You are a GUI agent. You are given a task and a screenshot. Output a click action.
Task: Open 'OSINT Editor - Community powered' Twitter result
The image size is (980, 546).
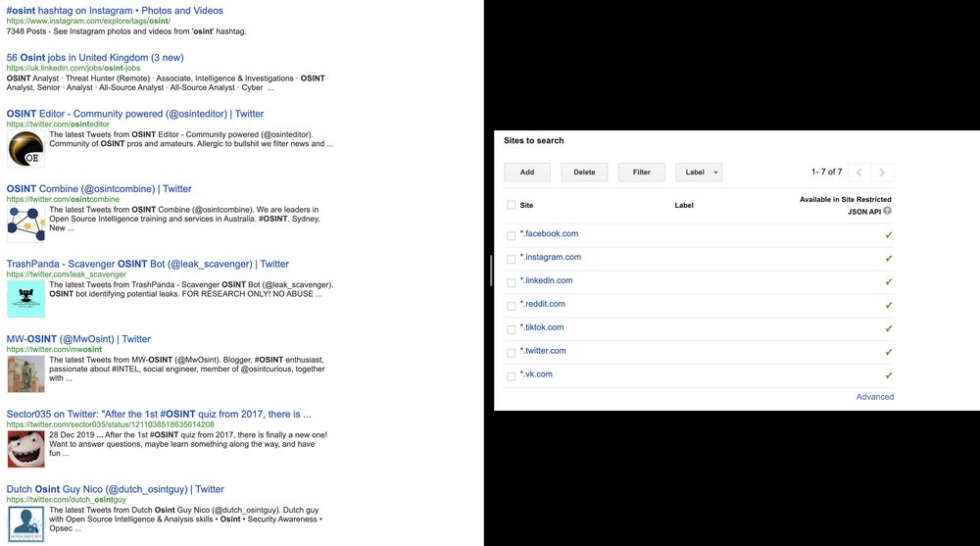(135, 114)
